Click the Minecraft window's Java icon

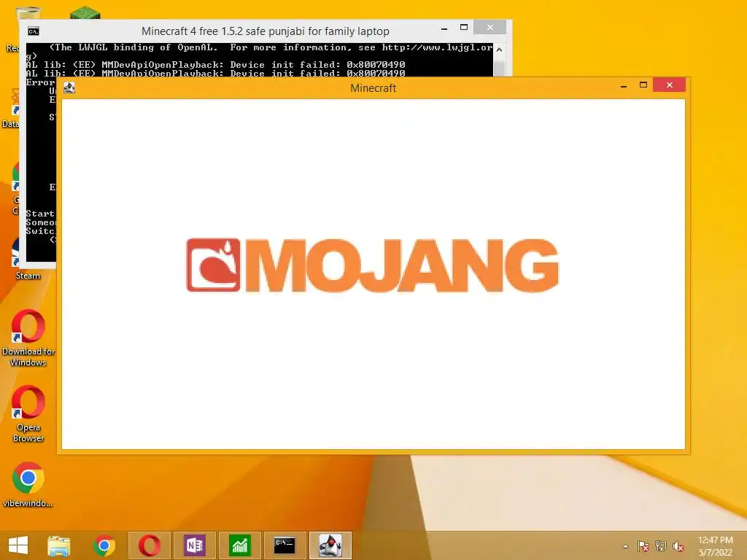coord(69,87)
